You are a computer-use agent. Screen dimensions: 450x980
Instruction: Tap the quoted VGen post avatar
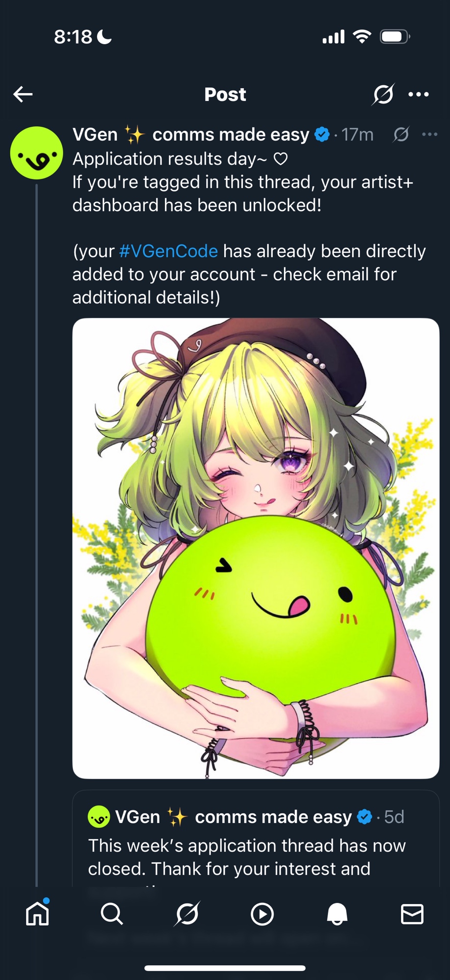click(99, 817)
